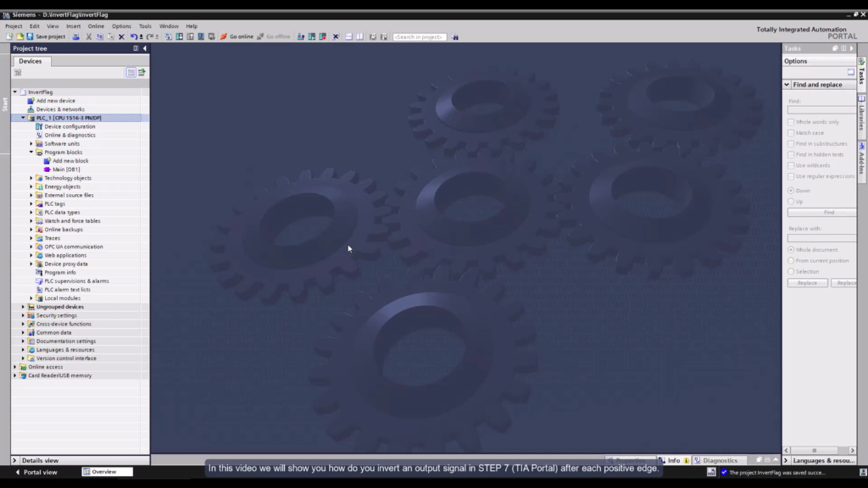Click the Delete X icon in the toolbar
Image resolution: width=868 pixels, height=488 pixels.
(x=121, y=37)
